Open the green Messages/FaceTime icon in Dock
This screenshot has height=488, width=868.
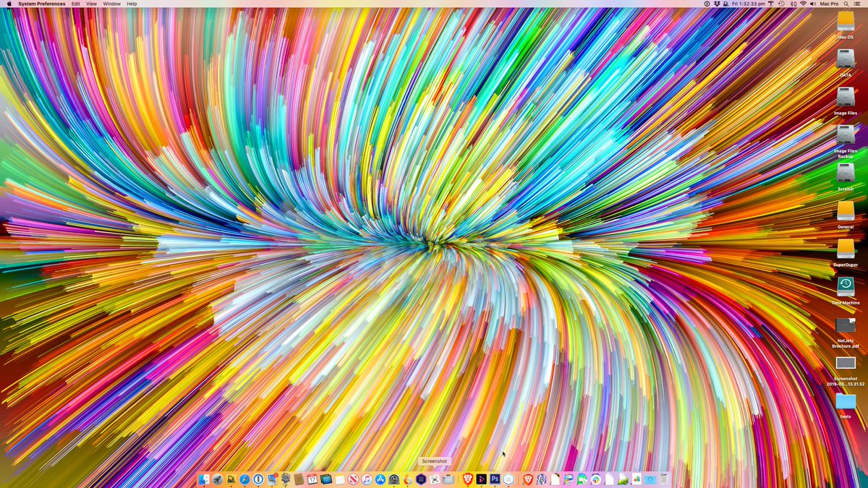click(581, 479)
